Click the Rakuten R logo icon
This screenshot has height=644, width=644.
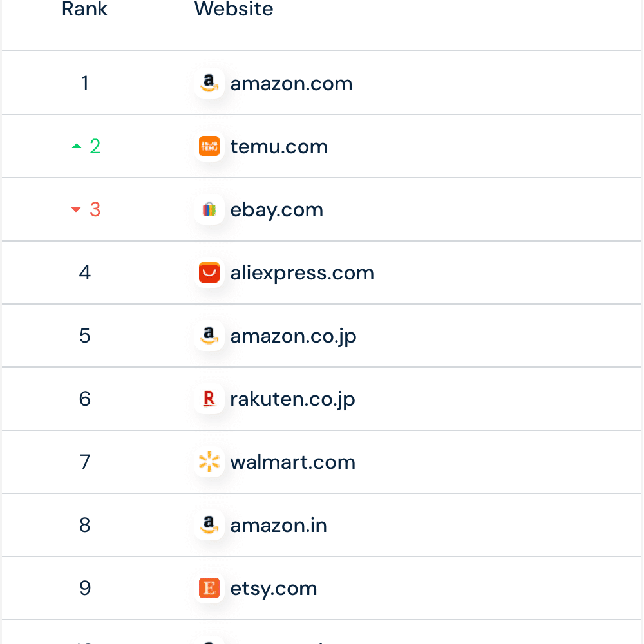point(209,399)
